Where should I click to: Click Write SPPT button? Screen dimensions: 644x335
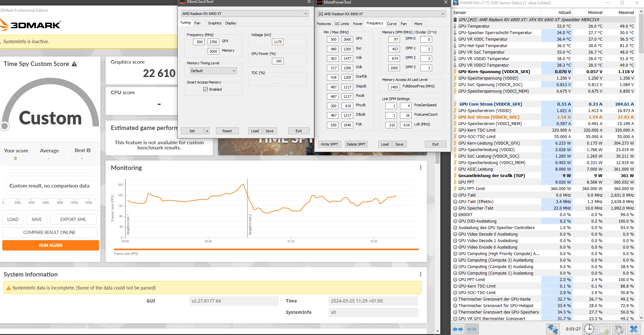329,144
